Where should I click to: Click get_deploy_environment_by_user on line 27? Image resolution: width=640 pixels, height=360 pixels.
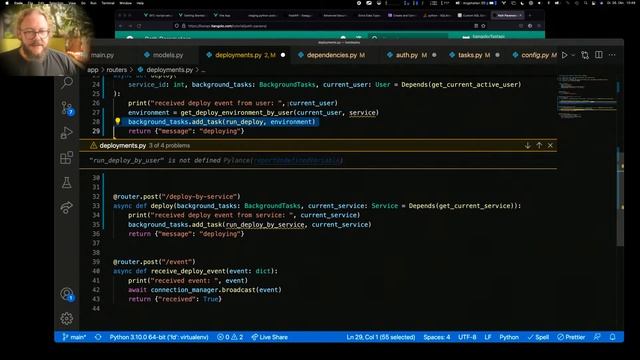click(x=237, y=112)
